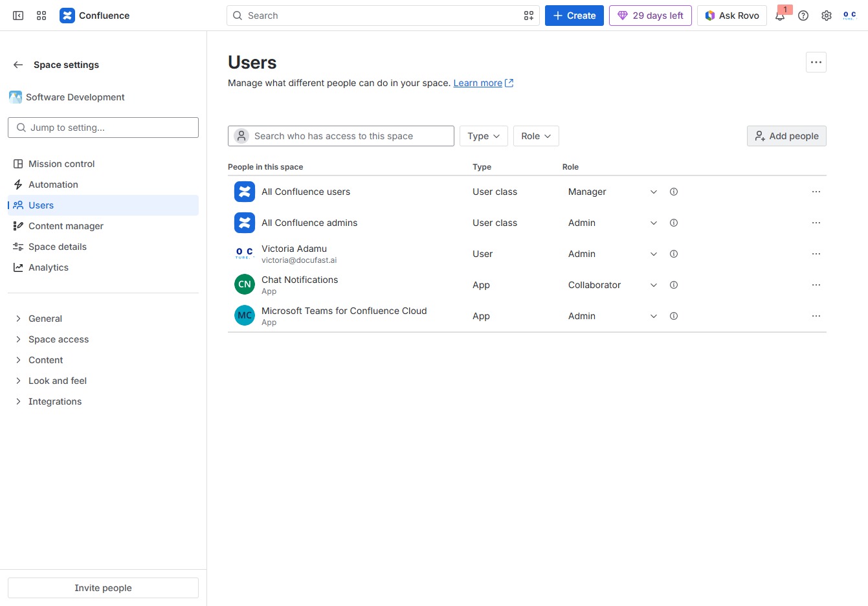This screenshot has width=868, height=606.
Task: Open the Role filter dropdown
Action: tap(536, 136)
